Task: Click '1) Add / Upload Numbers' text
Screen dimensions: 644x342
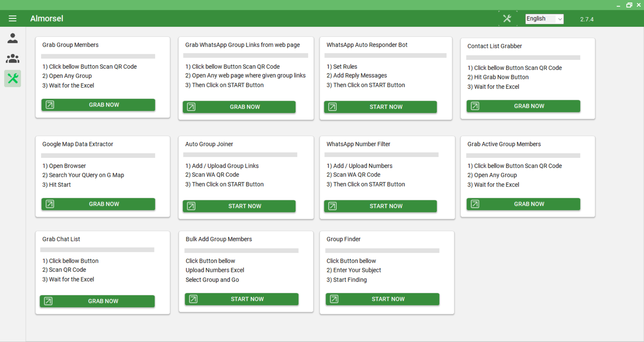Action: pos(360,166)
